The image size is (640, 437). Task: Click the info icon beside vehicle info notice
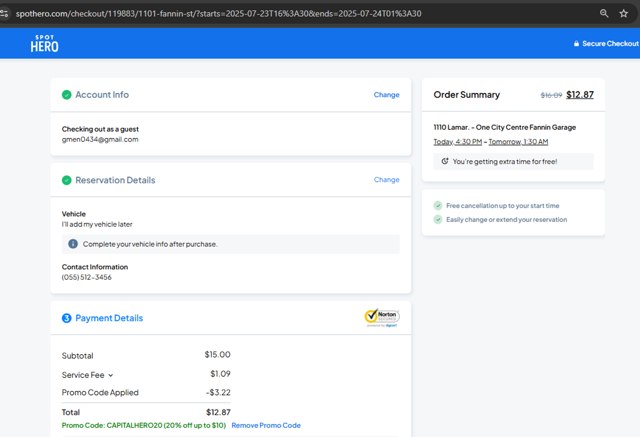[73, 243]
